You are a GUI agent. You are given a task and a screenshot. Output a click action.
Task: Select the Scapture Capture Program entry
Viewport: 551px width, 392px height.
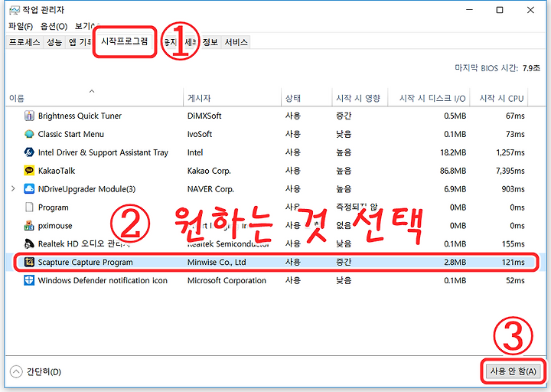86,262
